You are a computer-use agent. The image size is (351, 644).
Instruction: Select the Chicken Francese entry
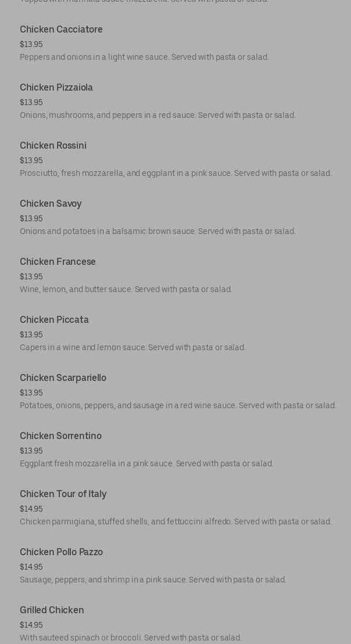pyautogui.click(x=58, y=262)
